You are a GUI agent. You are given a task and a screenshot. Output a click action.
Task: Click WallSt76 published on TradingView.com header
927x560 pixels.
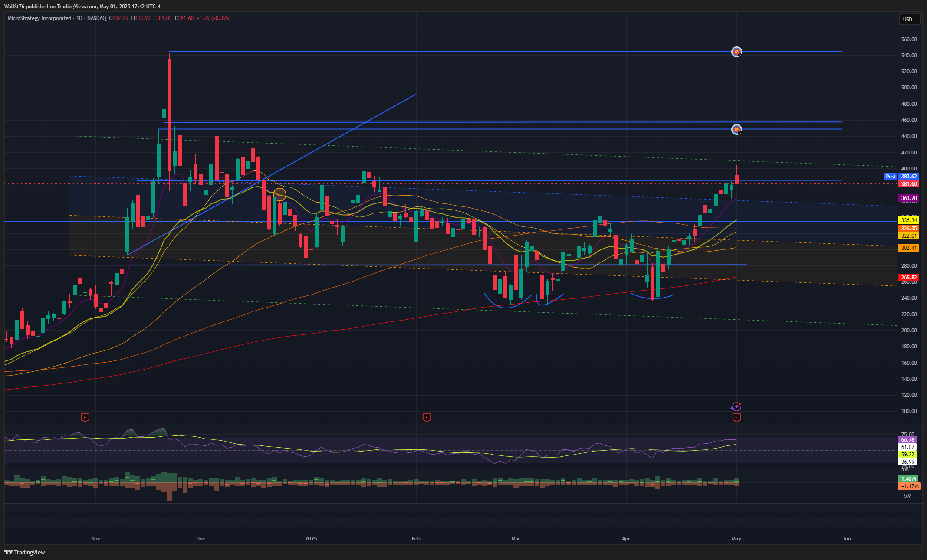pyautogui.click(x=82, y=6)
